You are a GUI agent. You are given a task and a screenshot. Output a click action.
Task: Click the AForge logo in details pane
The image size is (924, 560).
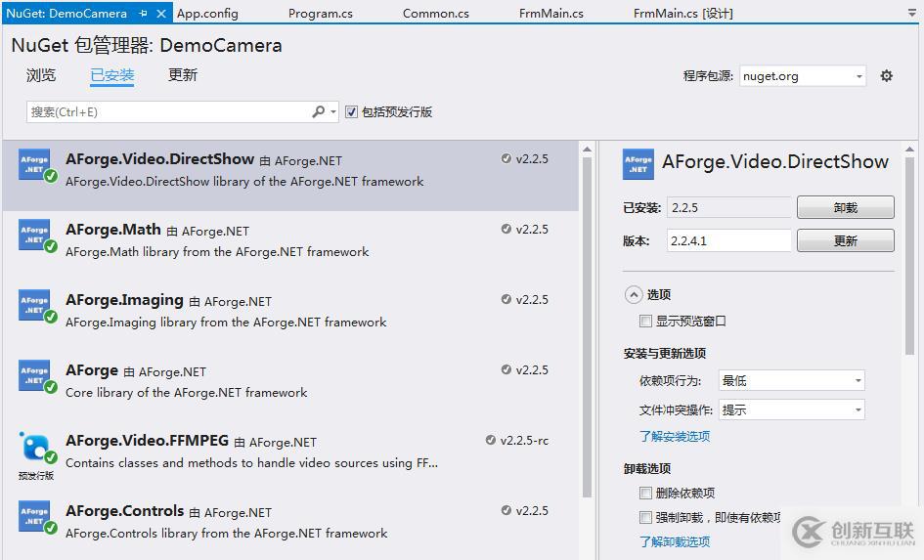[638, 164]
